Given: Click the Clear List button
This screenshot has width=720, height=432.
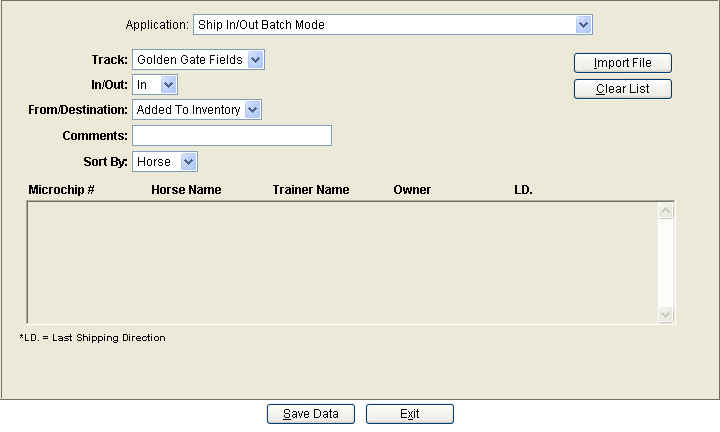Looking at the screenshot, I should click(x=623, y=89).
